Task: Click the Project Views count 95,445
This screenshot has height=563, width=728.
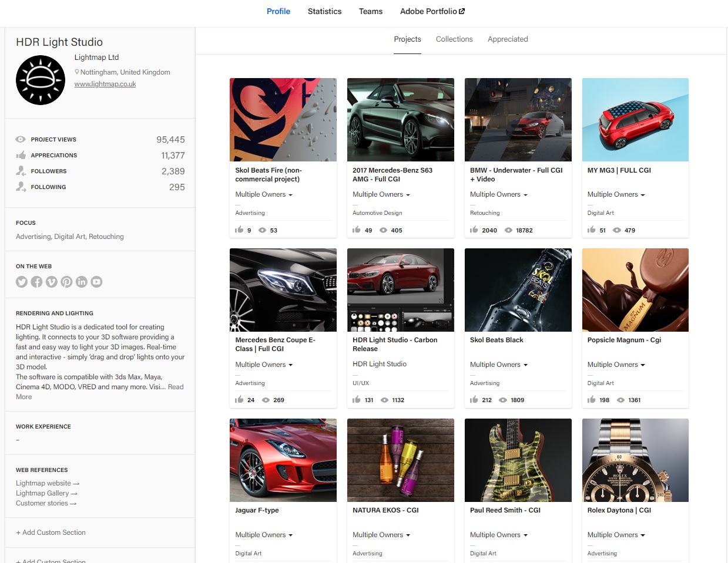Action: 170,140
